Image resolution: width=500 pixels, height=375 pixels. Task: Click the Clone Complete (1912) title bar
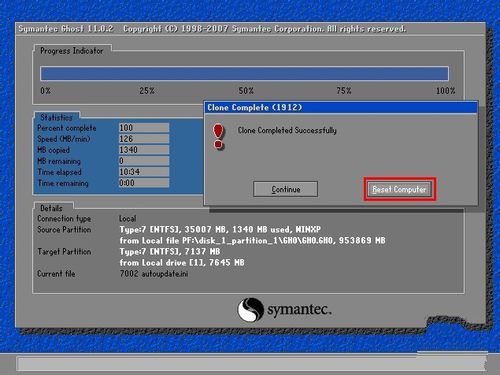click(x=341, y=108)
